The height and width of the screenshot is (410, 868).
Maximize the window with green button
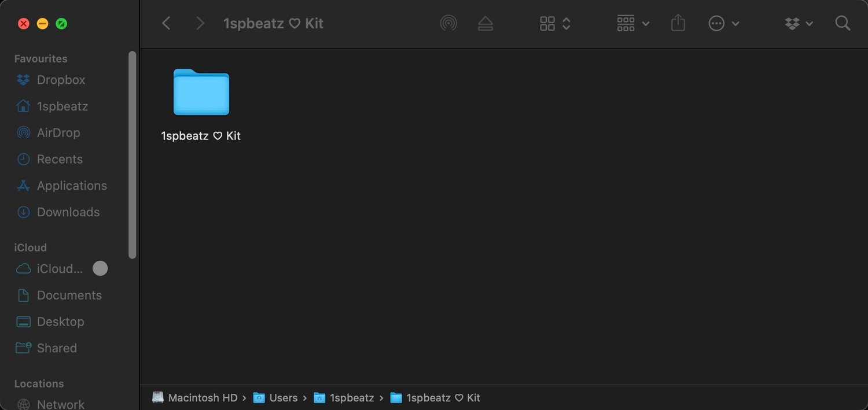pos(61,24)
